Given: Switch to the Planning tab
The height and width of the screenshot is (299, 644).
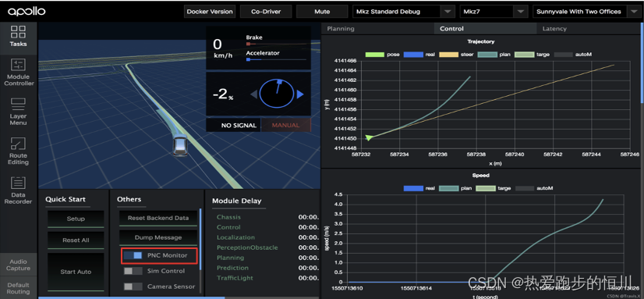Looking at the screenshot, I should [x=341, y=29].
